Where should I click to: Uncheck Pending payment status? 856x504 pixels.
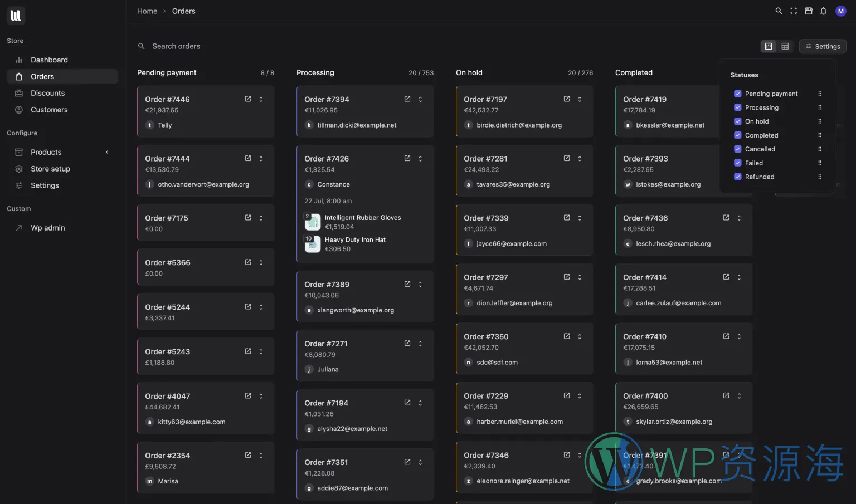[738, 94]
